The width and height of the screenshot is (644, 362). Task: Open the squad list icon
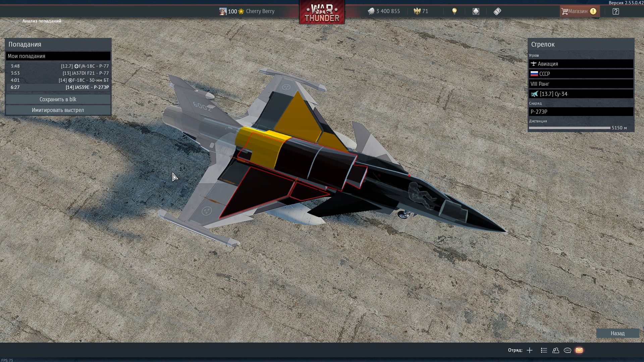click(544, 350)
